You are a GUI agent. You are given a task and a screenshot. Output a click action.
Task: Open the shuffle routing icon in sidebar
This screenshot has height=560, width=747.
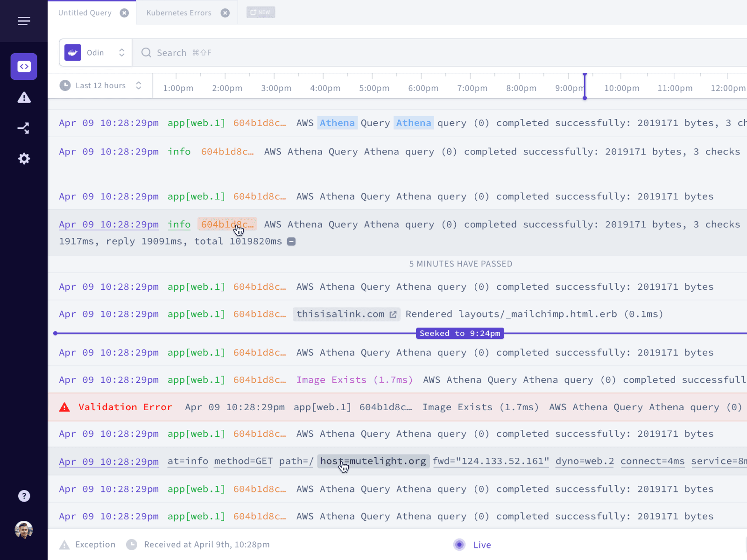24,128
